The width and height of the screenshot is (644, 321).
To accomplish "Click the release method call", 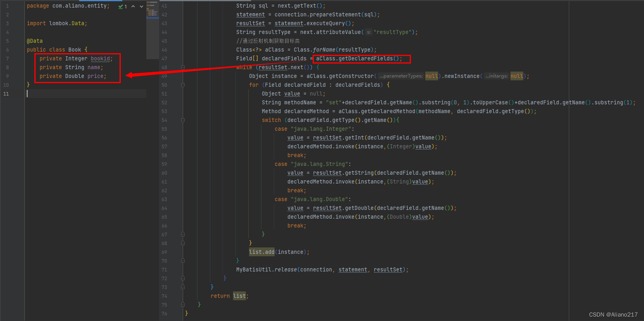I will (286, 269).
